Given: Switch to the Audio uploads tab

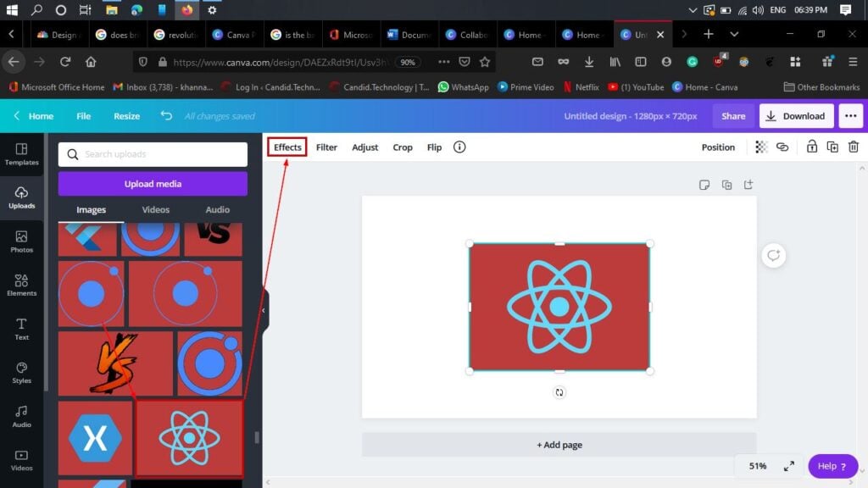Looking at the screenshot, I should [218, 210].
